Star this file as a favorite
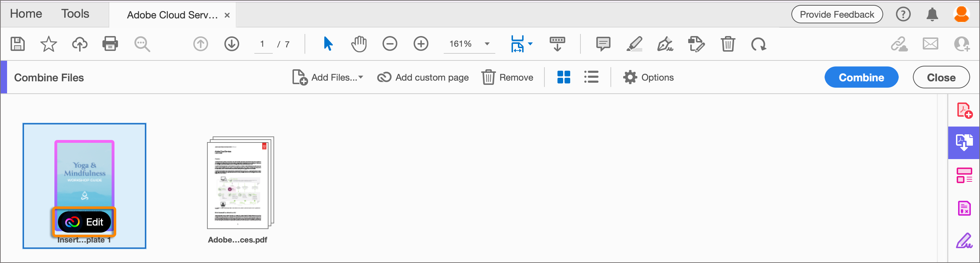The image size is (980, 263). click(x=49, y=44)
